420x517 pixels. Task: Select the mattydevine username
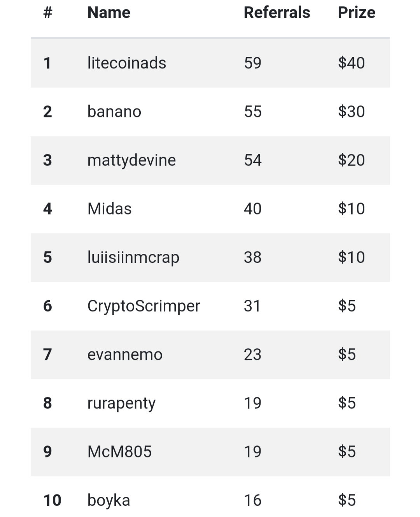point(132,160)
